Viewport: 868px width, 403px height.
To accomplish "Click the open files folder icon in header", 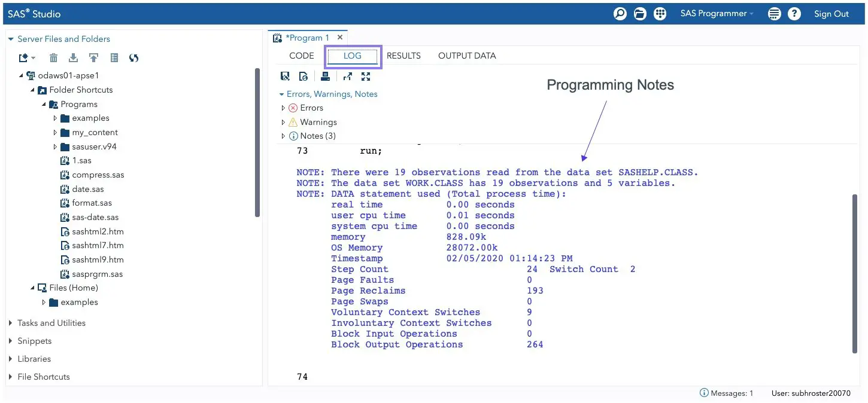I will [640, 14].
